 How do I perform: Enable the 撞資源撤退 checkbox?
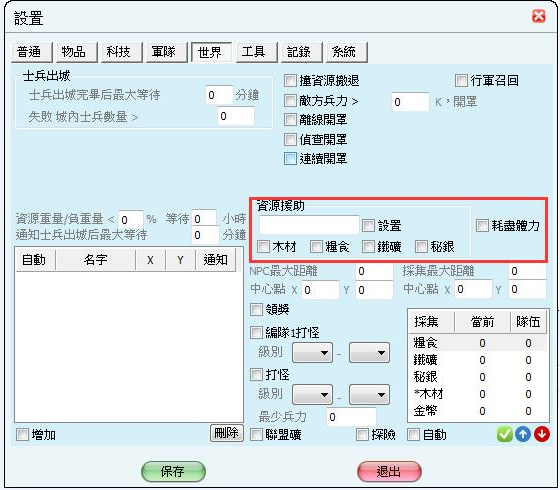tap(290, 80)
